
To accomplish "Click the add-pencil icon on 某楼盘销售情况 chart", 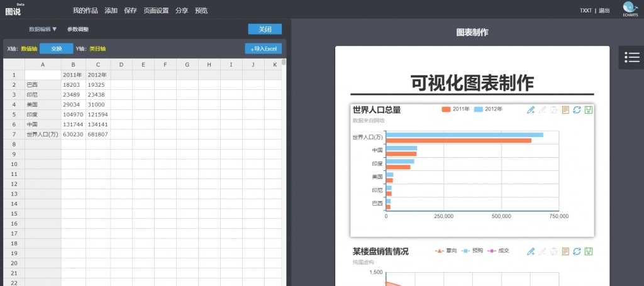I will (x=531, y=251).
